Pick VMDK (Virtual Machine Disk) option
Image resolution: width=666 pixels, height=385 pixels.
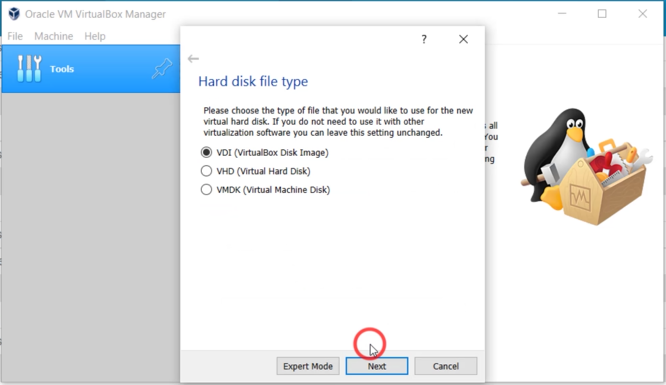265,190
